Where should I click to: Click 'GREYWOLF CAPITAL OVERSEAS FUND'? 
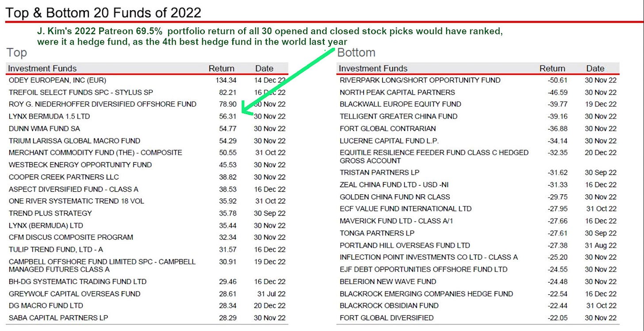[74, 293]
